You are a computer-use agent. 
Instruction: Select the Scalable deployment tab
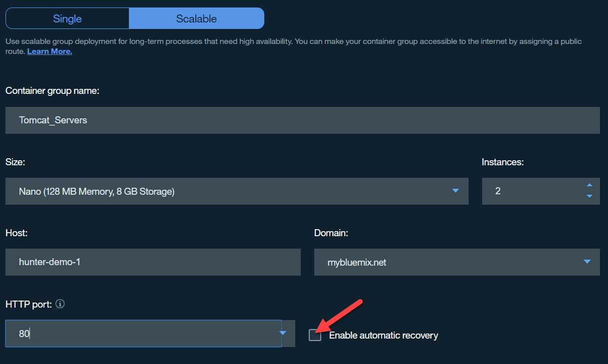196,18
